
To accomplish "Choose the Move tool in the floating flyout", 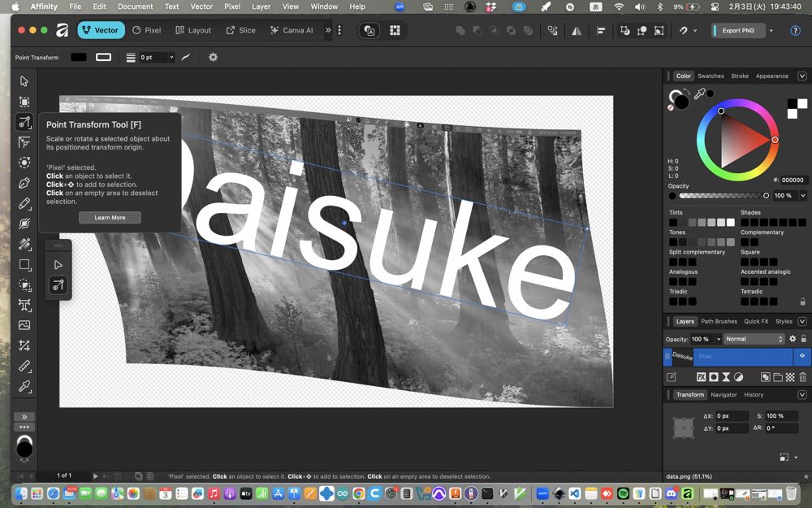I will (x=58, y=265).
